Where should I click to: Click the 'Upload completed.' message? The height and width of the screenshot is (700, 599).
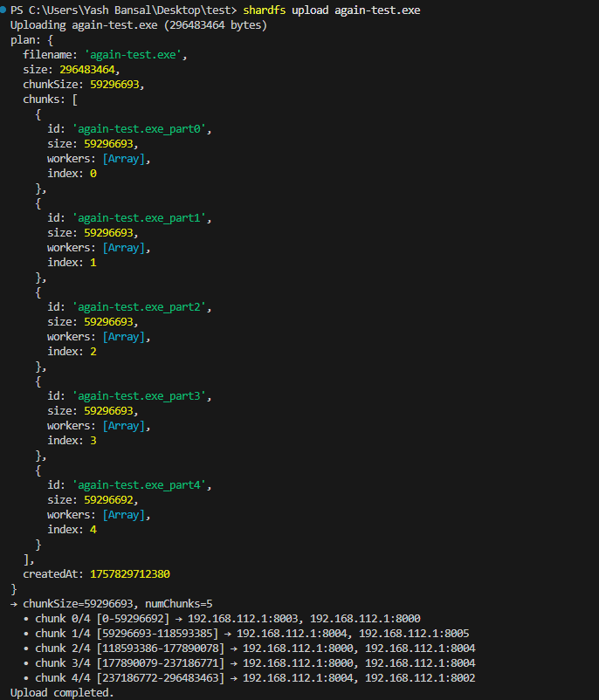coord(62,693)
